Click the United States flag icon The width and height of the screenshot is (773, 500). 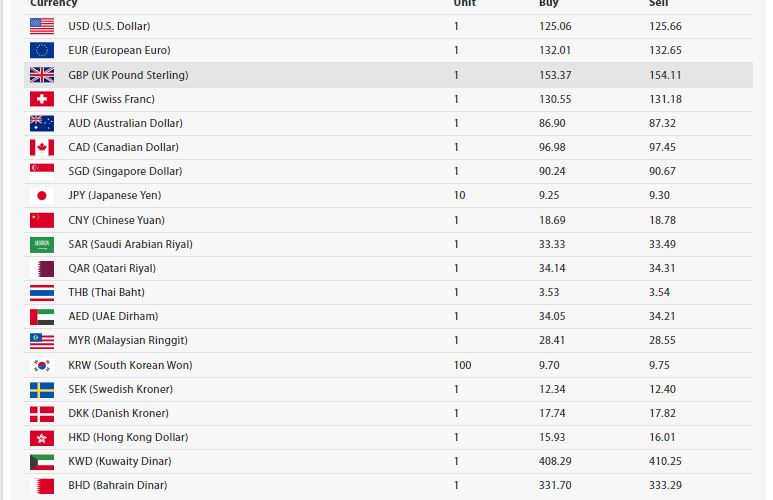[41, 26]
